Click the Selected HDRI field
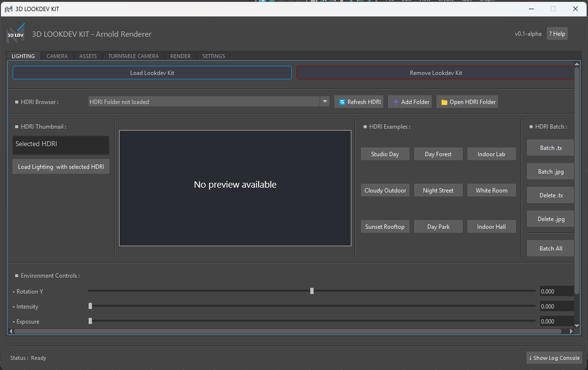The image size is (588, 370). [x=61, y=145]
